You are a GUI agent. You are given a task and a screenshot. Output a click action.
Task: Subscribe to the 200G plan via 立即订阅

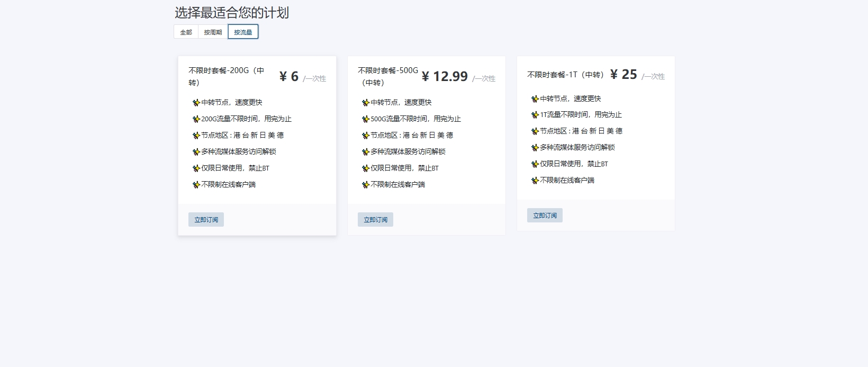click(x=206, y=220)
